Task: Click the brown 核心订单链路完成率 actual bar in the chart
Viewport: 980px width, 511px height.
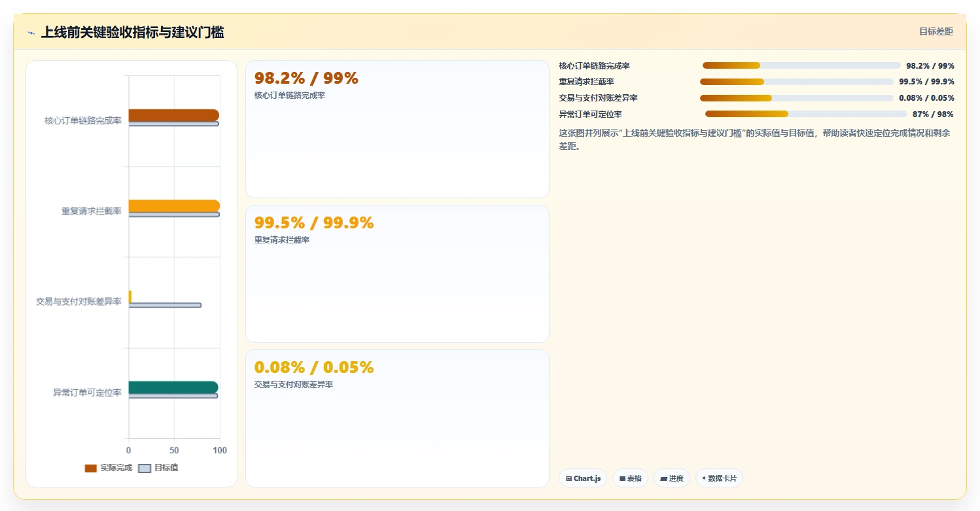Action: (x=173, y=115)
